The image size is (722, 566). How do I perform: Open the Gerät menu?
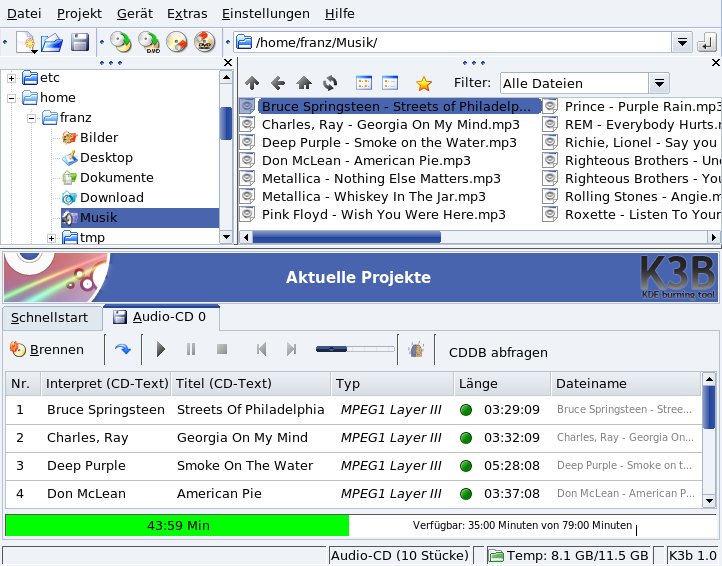(134, 14)
